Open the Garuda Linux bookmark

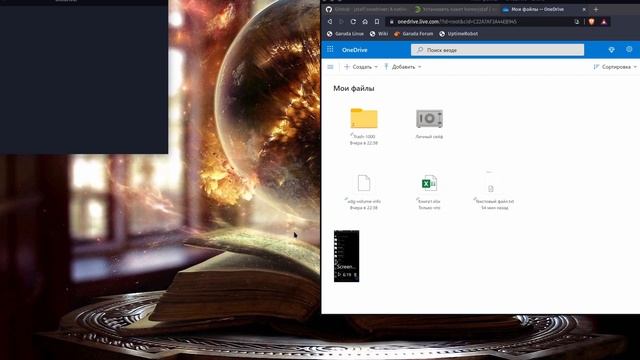[345, 34]
